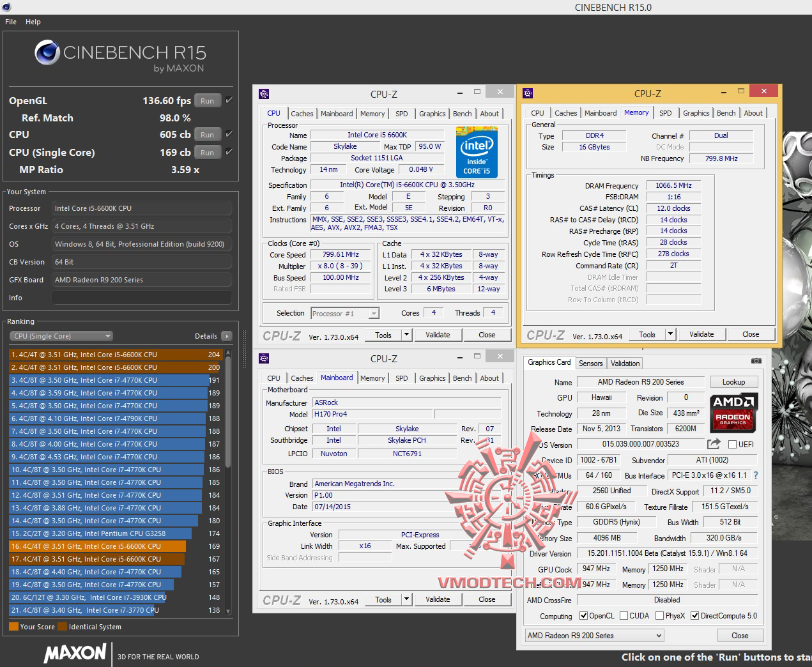
Task: Open the Bench tab in the Mainboard tab window
Action: point(463,378)
